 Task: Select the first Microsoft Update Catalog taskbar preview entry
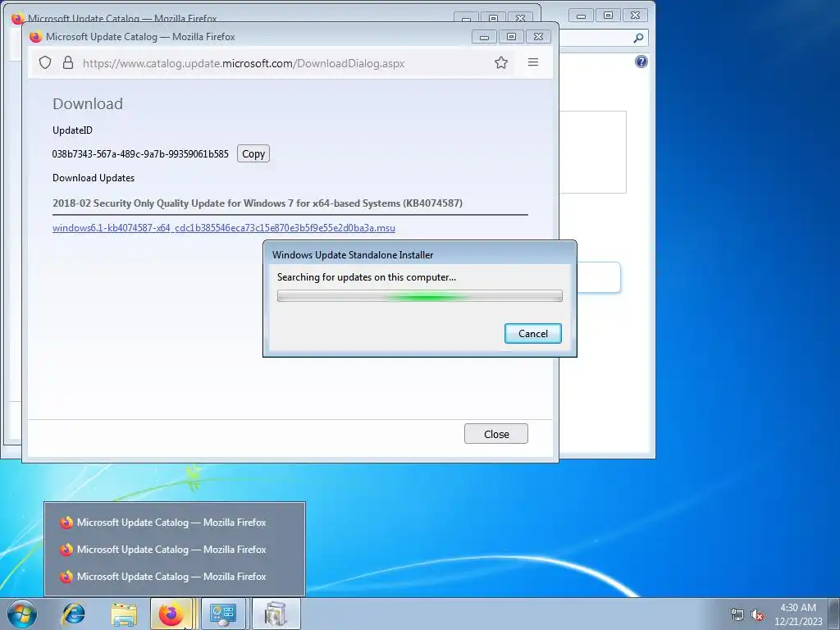(175, 523)
